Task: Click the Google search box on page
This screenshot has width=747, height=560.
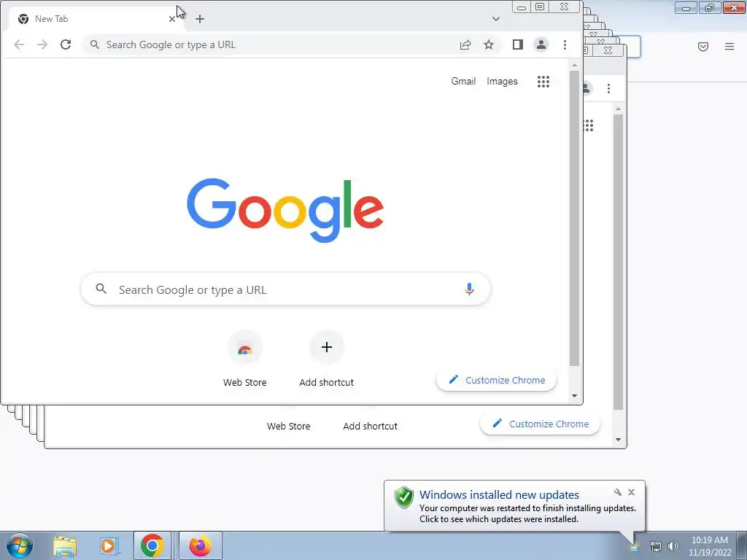Action: (x=286, y=289)
